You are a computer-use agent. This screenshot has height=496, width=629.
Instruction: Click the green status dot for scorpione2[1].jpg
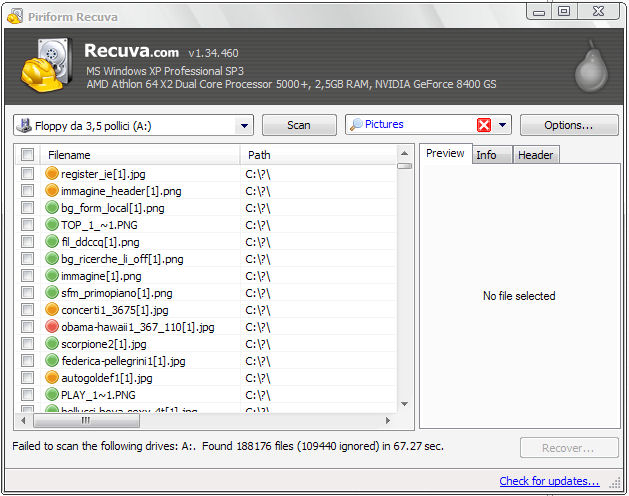click(x=52, y=343)
